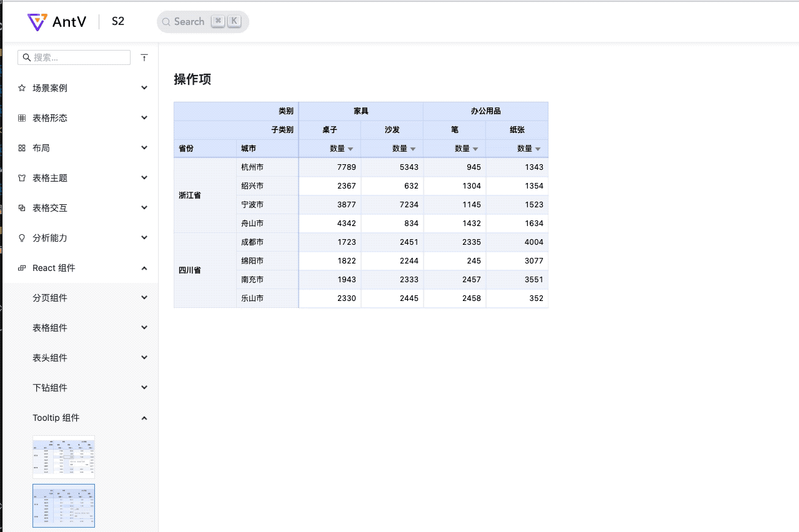The height and width of the screenshot is (532, 799).
Task: Click the grid icon next to 表格形态
Action: point(22,117)
